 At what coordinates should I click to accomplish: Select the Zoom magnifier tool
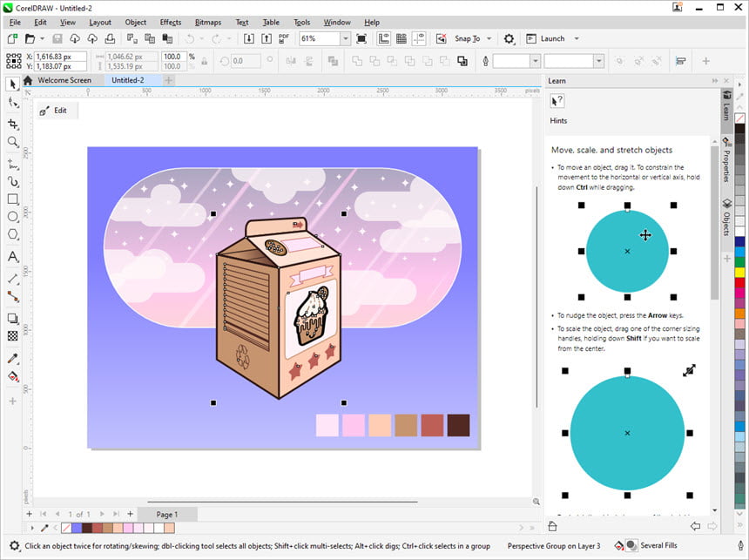tap(13, 142)
